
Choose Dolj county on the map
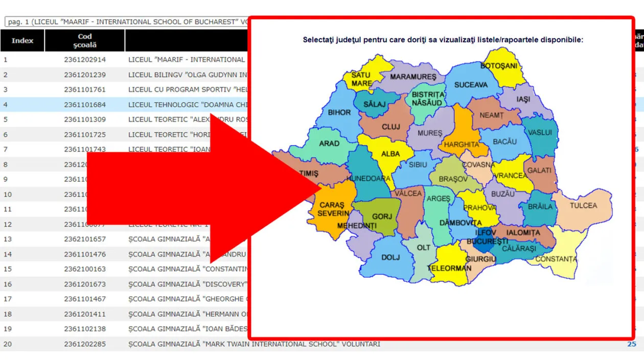(x=390, y=257)
